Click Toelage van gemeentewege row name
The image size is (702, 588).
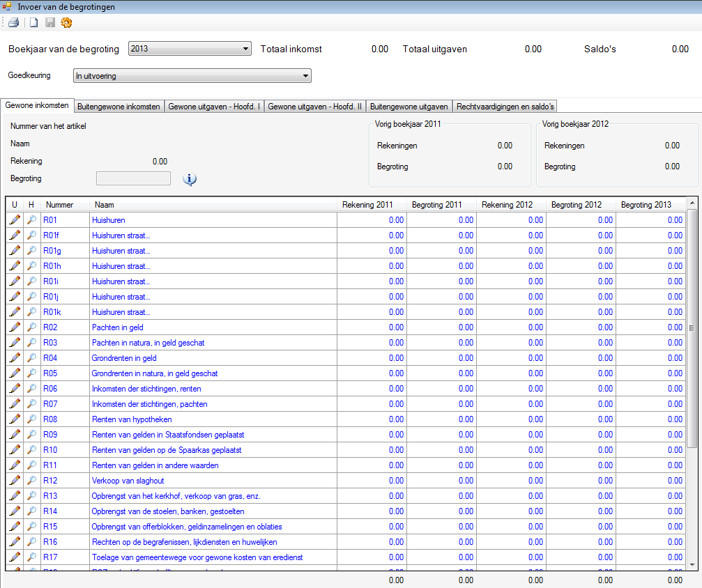pos(197,557)
